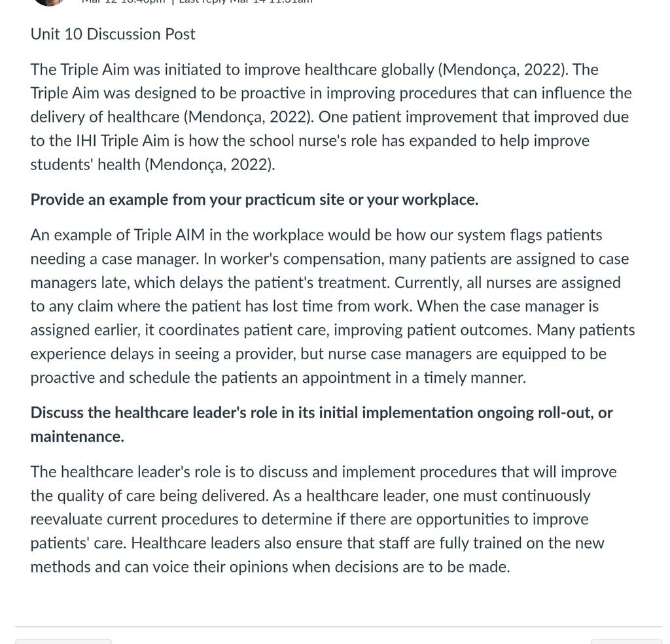Click the 'Unit 10 Discussion Post' title

coord(113,34)
